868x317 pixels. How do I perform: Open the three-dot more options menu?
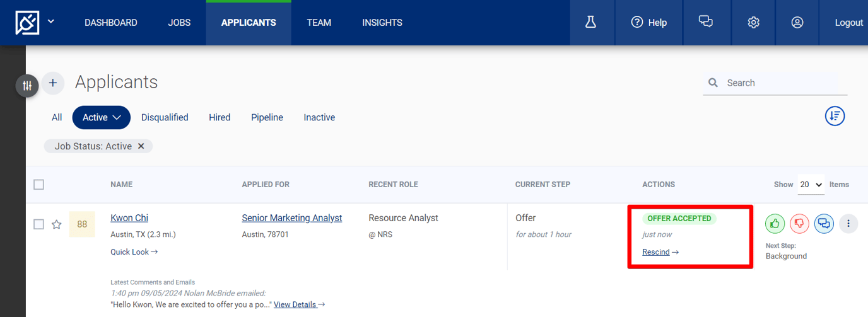848,224
